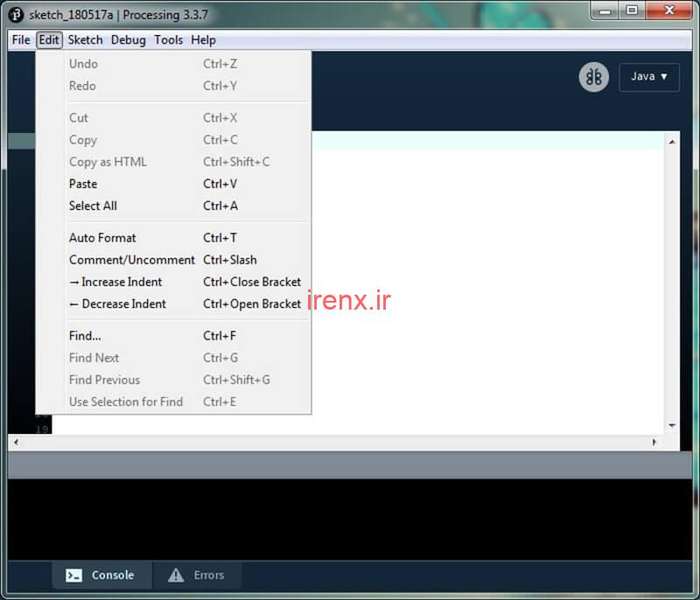
Task: Click Increase Indent menu item
Action: pyautogui.click(x=115, y=283)
